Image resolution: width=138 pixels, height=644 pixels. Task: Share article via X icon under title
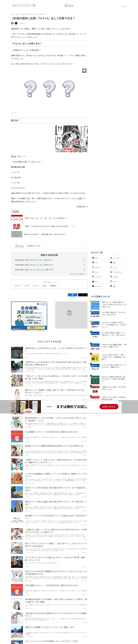(16, 23)
